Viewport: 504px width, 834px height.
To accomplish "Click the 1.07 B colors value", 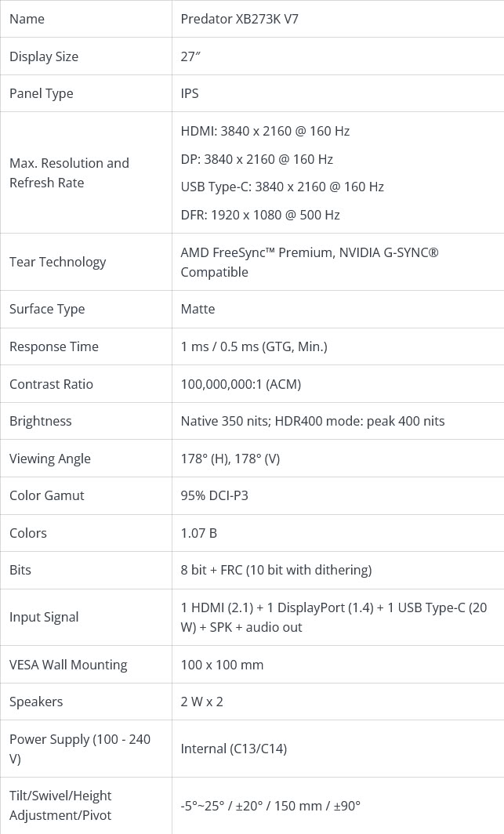I will tap(199, 533).
